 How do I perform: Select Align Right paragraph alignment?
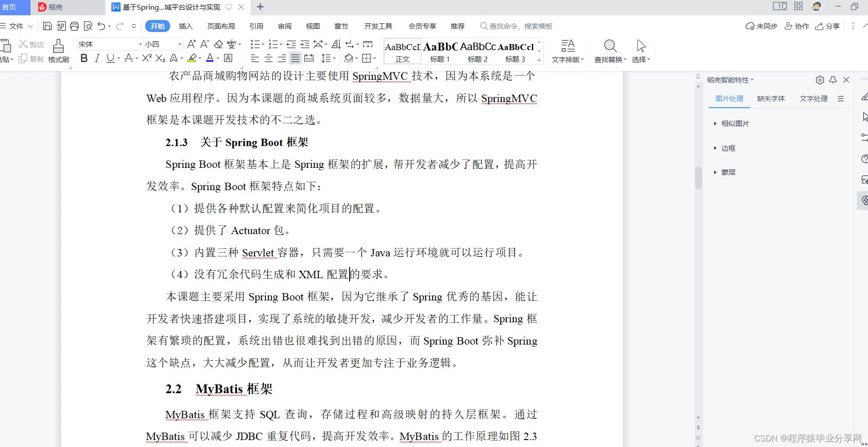282,58
